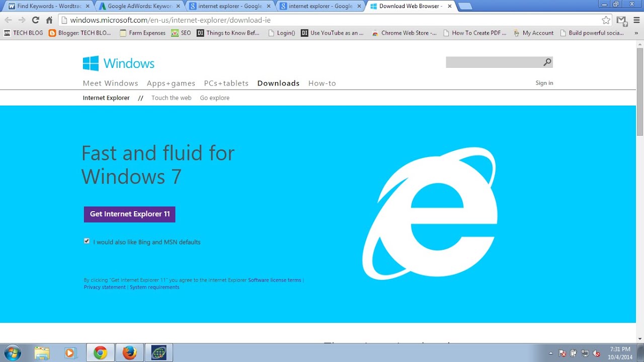Viewport: 644px width, 362px height.
Task: Open My Account bookmark
Action: click(x=533, y=33)
